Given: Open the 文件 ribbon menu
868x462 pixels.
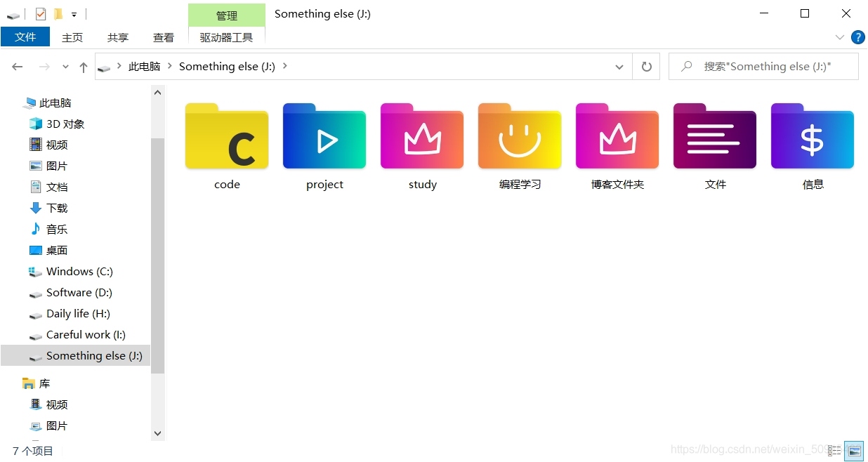Looking at the screenshot, I should (25, 37).
